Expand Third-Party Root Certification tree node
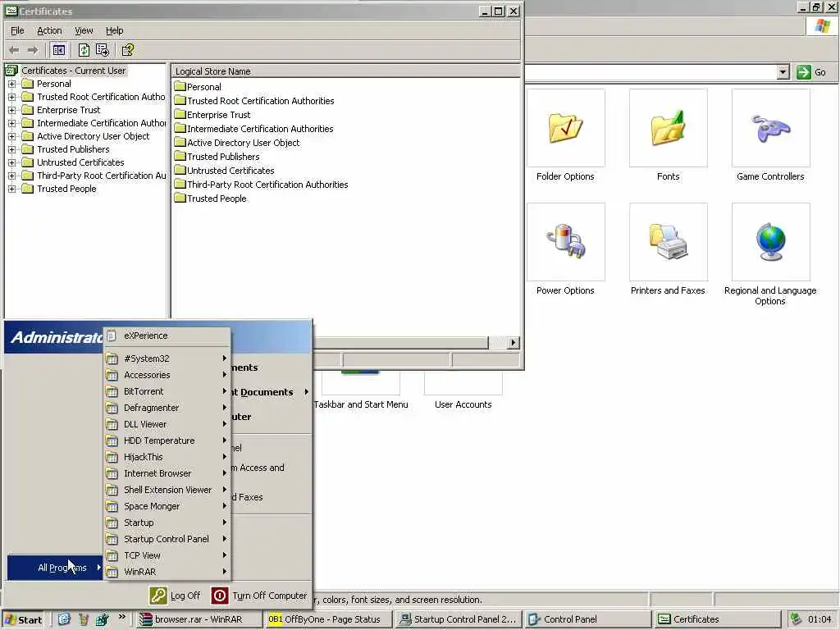The width and height of the screenshot is (840, 630). tap(11, 176)
